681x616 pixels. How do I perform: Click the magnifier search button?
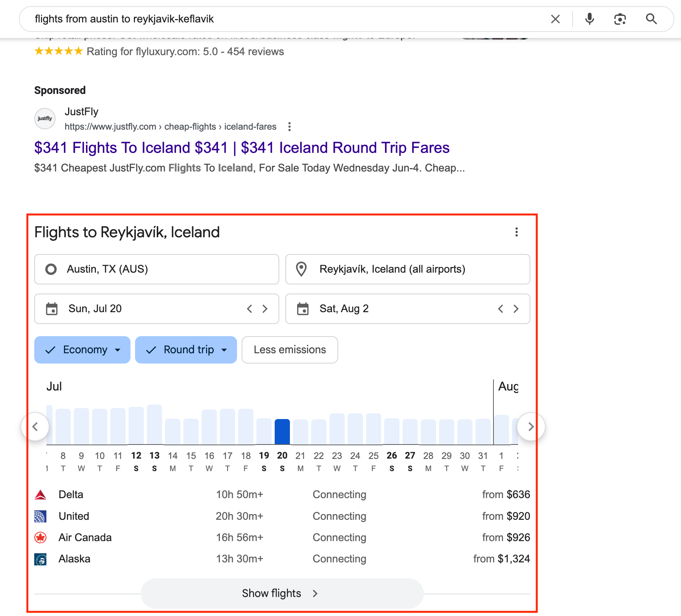(x=651, y=19)
